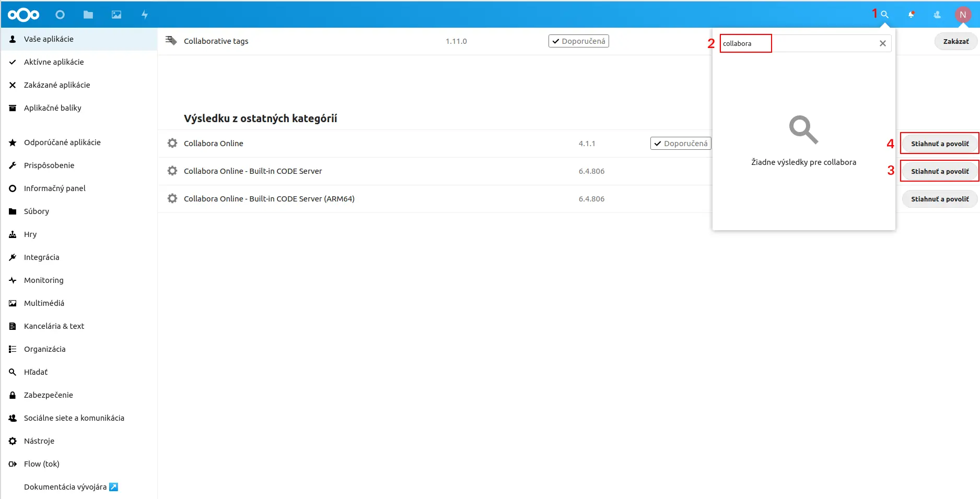The height and width of the screenshot is (499, 980).
Task: Open Súbory category
Action: coord(79,211)
